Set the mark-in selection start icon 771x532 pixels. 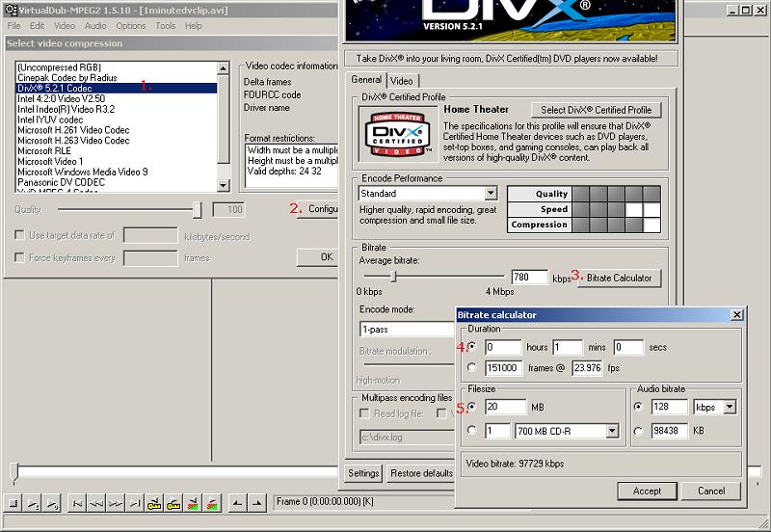point(237,503)
